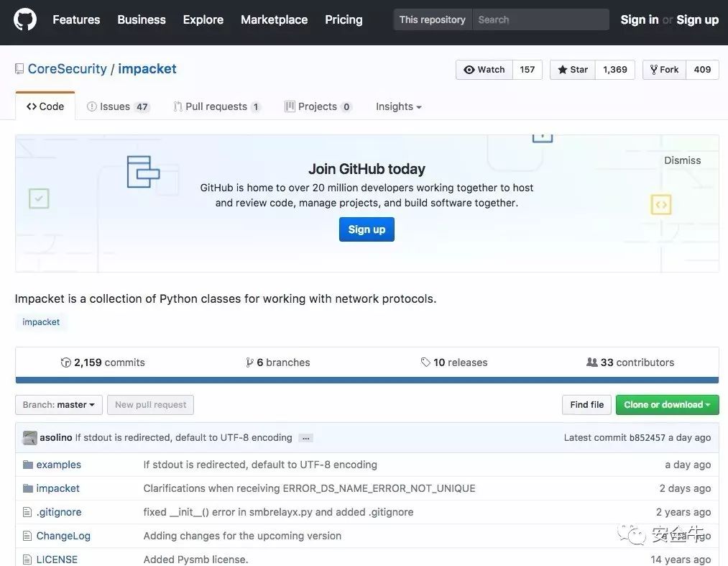Image resolution: width=728 pixels, height=566 pixels.
Task: Open 'Added Pysmb license.' commit message
Action: click(195, 560)
